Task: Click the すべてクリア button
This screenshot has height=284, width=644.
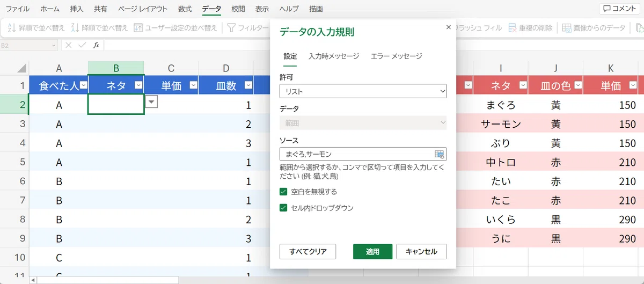Action: 308,251
